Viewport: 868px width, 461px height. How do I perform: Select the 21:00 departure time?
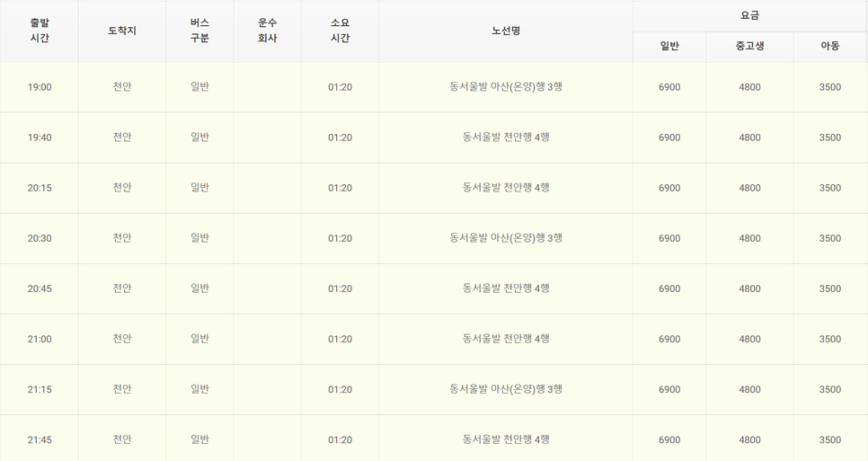click(x=40, y=340)
